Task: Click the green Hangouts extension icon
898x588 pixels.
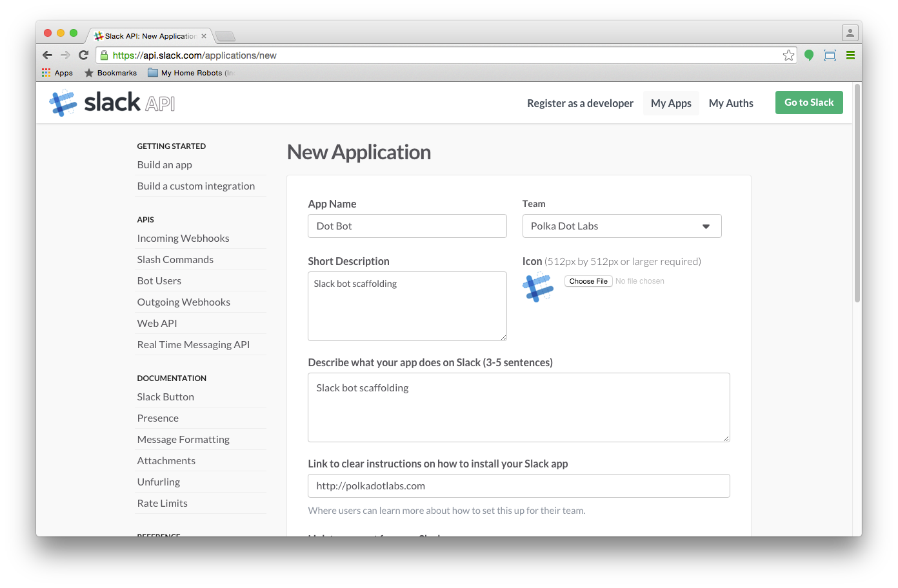Action: 809,55
